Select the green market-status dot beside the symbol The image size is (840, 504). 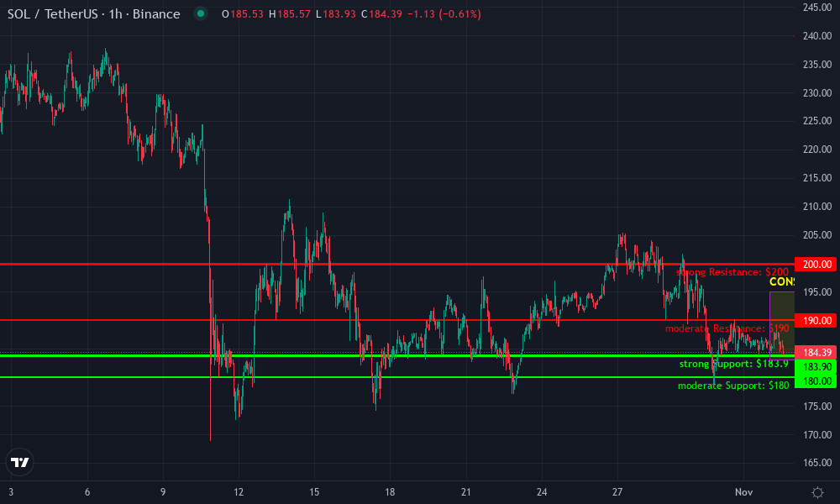(199, 13)
